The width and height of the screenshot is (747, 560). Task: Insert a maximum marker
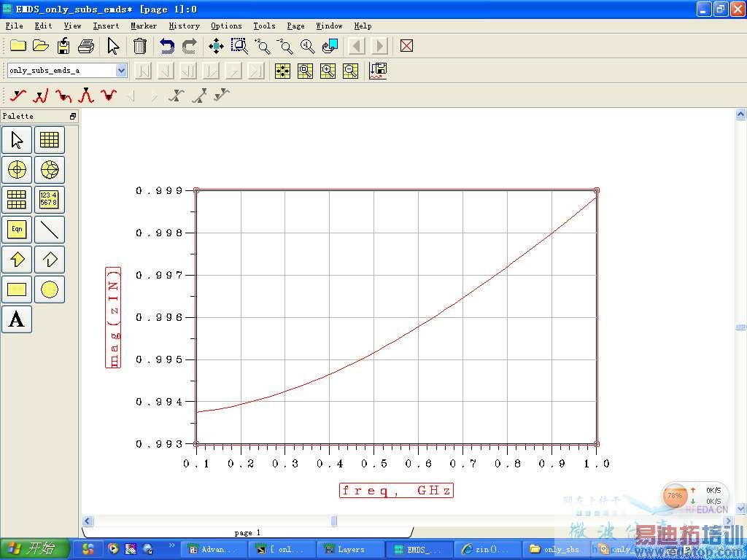coord(86,96)
